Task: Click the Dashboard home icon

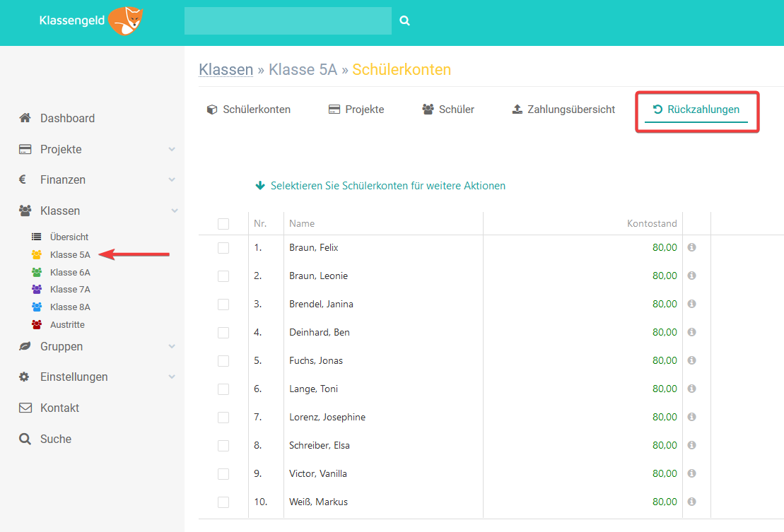Action: click(x=25, y=118)
